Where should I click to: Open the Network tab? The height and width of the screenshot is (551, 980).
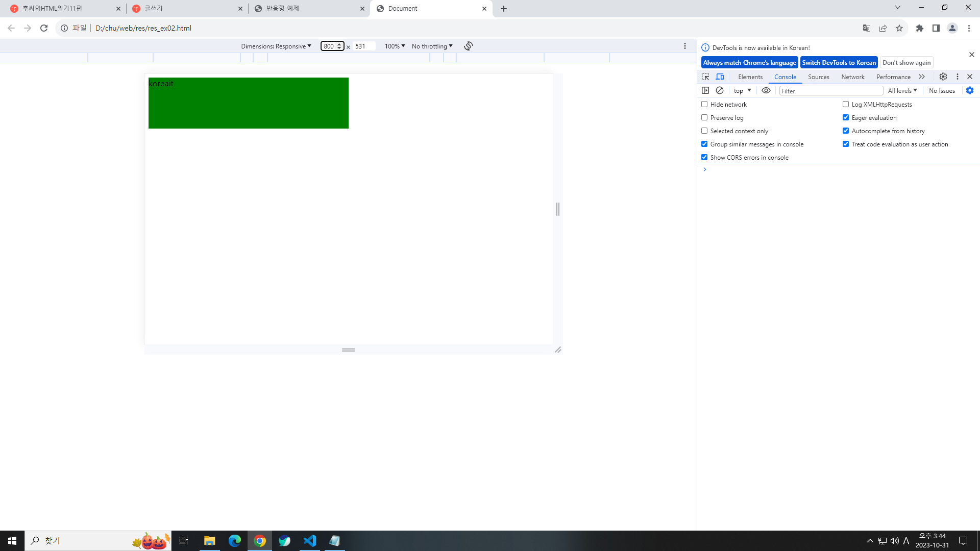(852, 77)
